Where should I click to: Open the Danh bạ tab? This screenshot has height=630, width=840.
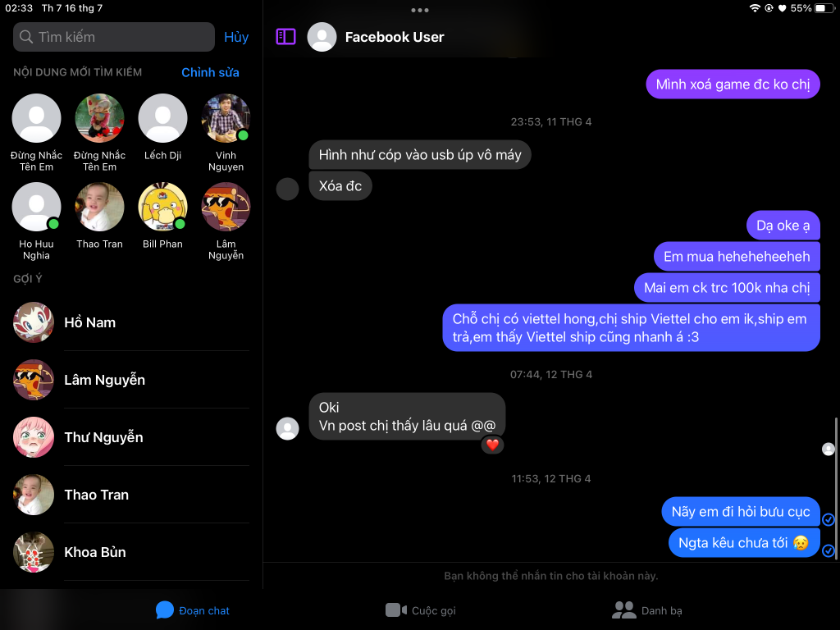coord(647,610)
